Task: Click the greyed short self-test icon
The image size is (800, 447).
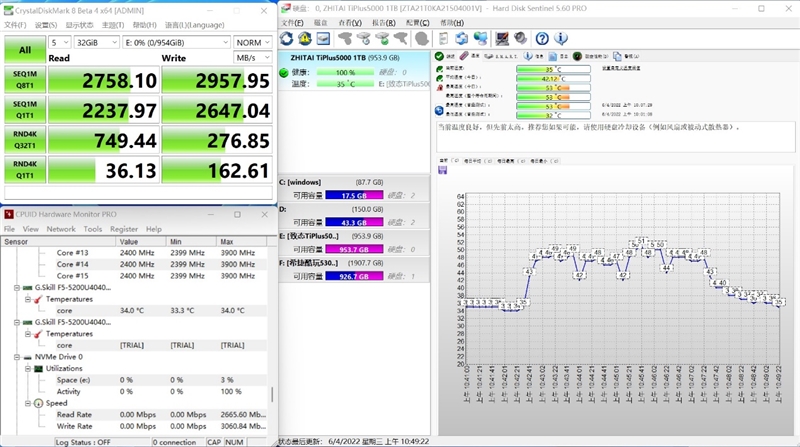Action: pyautogui.click(x=345, y=39)
